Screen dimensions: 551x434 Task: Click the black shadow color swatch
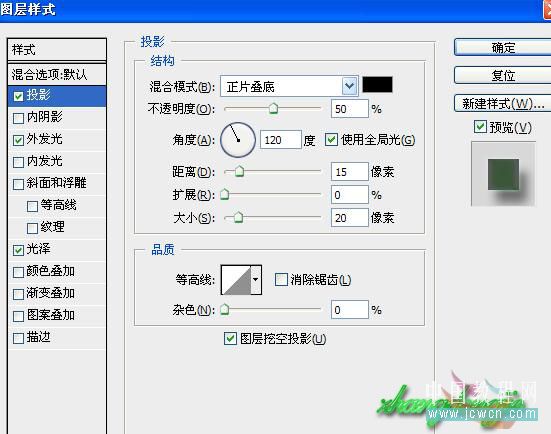(x=377, y=85)
